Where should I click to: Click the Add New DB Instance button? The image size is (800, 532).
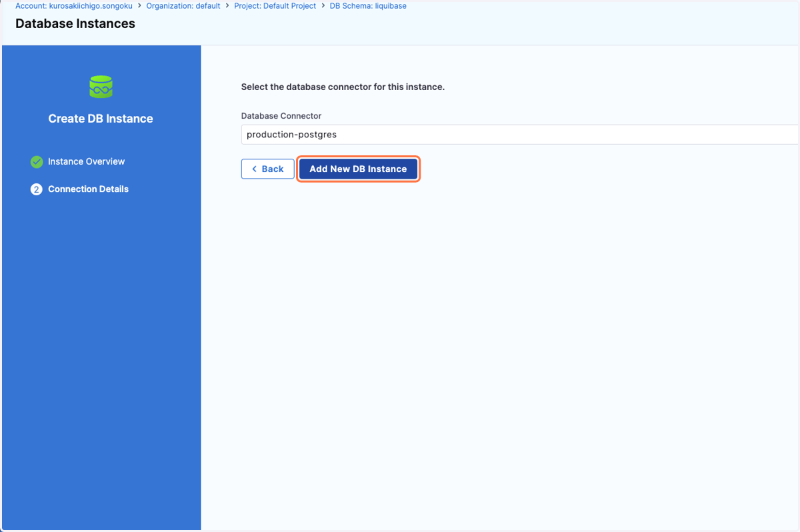coord(358,169)
